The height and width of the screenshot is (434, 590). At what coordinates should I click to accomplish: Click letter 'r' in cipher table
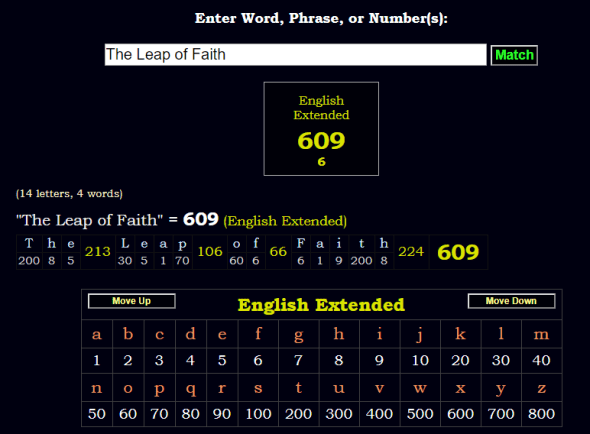222,388
